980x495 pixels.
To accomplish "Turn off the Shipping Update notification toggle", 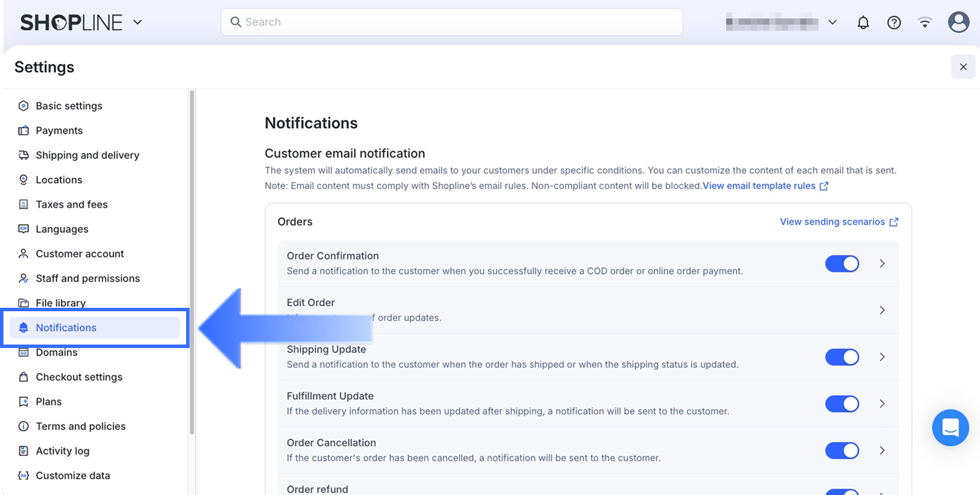I will point(842,357).
